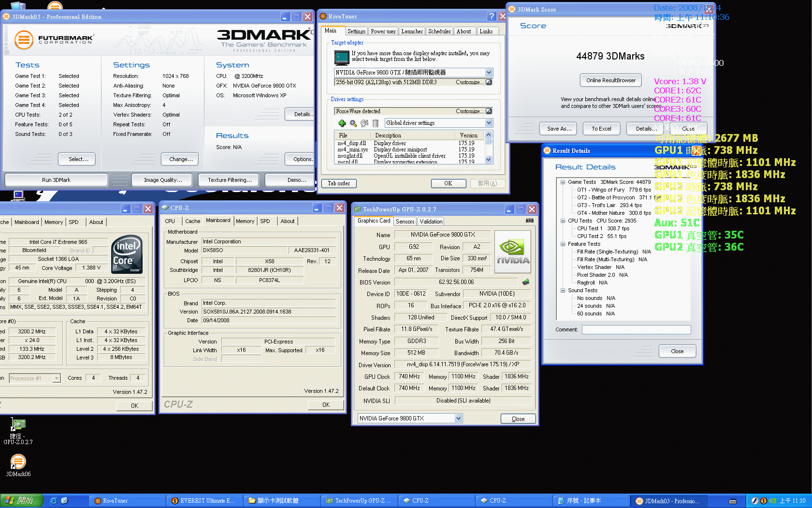The image size is (812, 508).
Task: Switch to RivaTuner Scheduler tab
Action: pos(439,31)
